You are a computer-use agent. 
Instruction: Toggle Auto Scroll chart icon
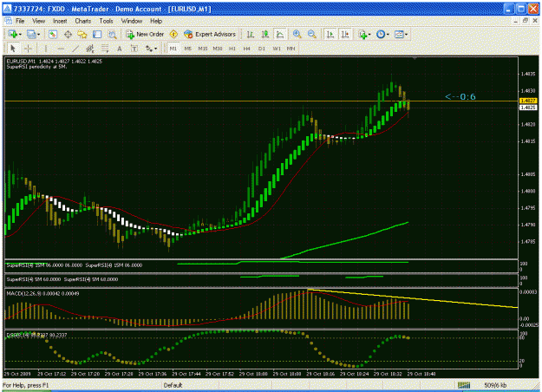(x=330, y=34)
